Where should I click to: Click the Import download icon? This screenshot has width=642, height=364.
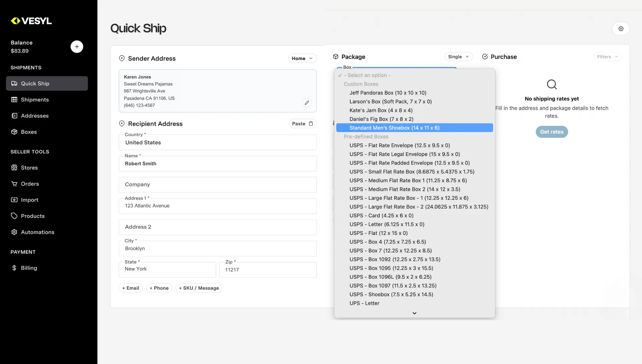[x=14, y=200]
